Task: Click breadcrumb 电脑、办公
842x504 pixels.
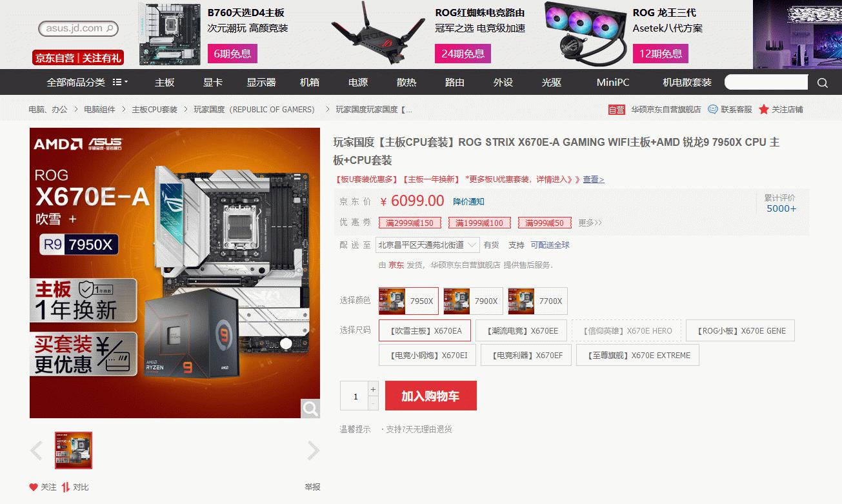Action: [48, 110]
